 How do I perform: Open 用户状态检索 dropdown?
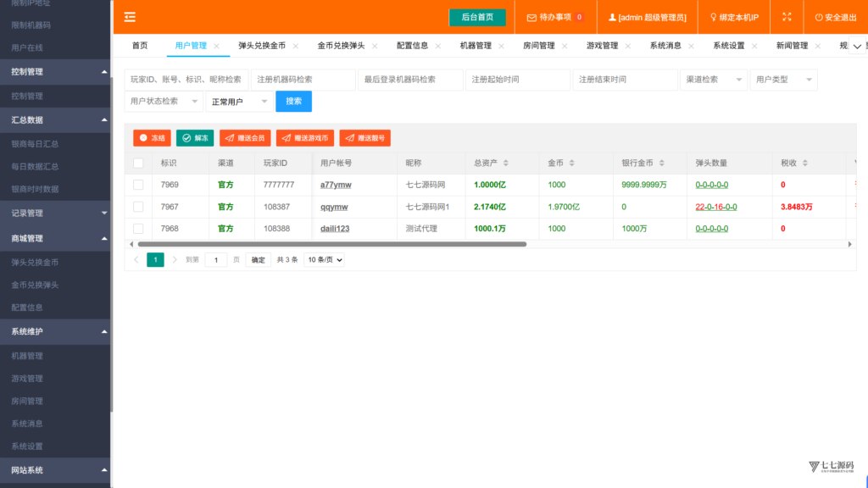pos(164,102)
